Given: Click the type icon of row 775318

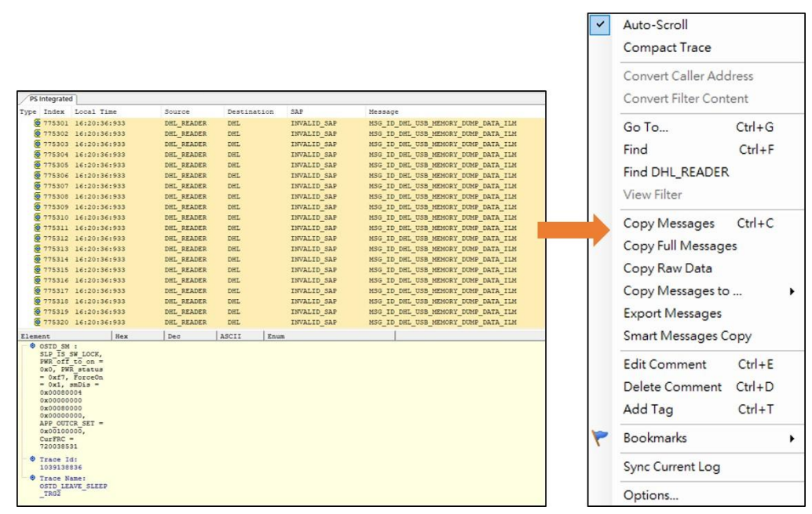Looking at the screenshot, I should point(37,301).
